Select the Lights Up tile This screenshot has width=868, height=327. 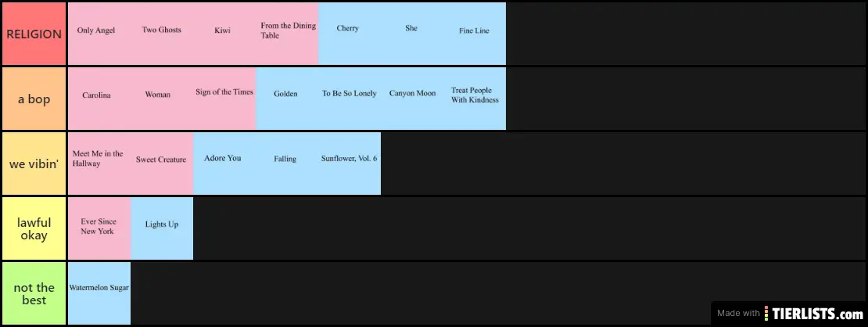coord(162,228)
